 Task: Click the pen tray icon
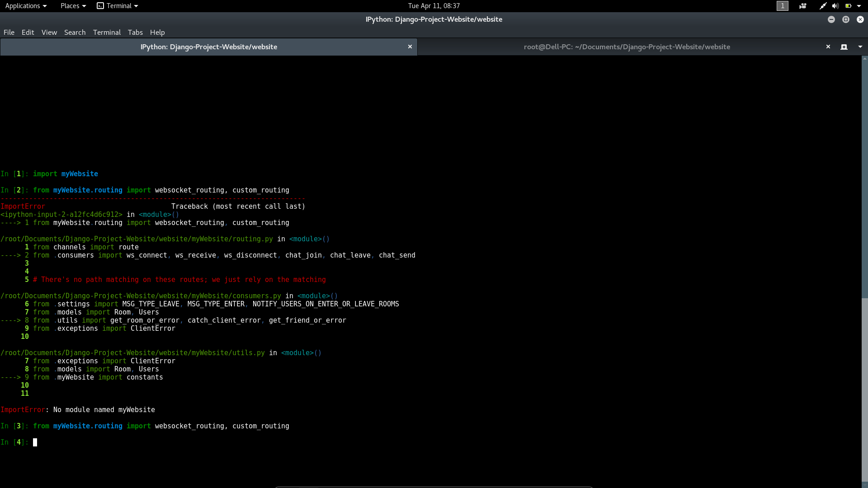click(823, 6)
